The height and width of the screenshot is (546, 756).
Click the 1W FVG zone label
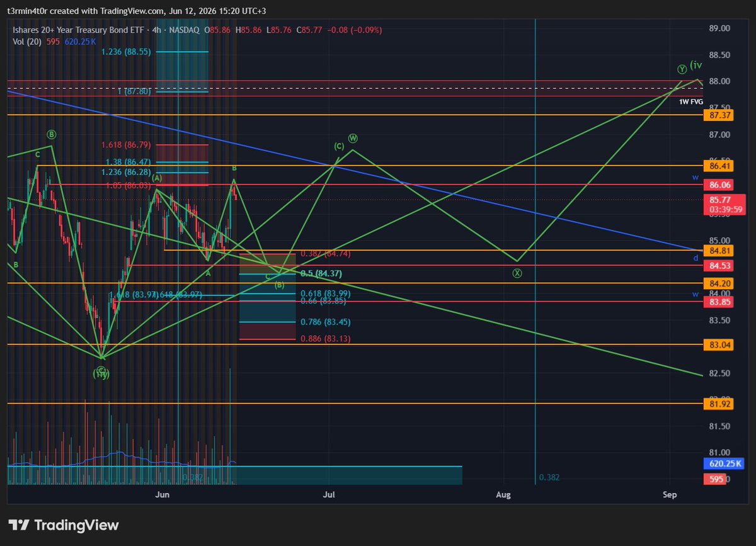coord(690,101)
